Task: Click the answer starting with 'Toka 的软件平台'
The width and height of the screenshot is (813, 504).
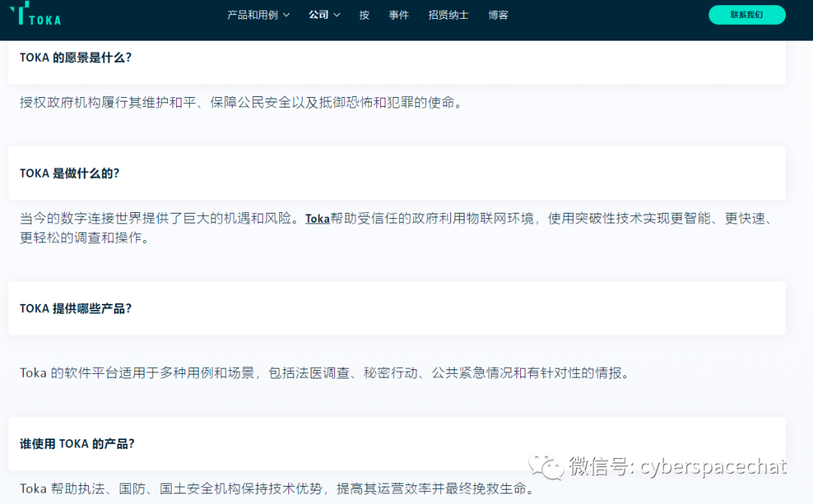Action: 326,373
